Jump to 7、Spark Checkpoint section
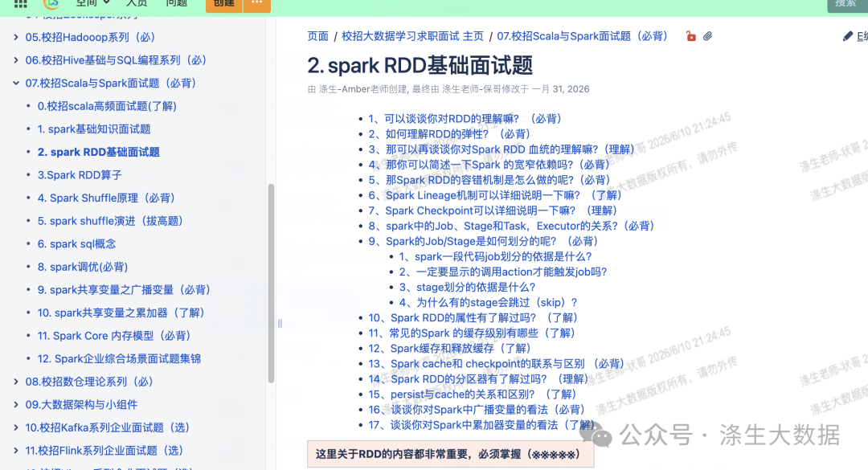The height and width of the screenshot is (470, 868). coord(493,211)
